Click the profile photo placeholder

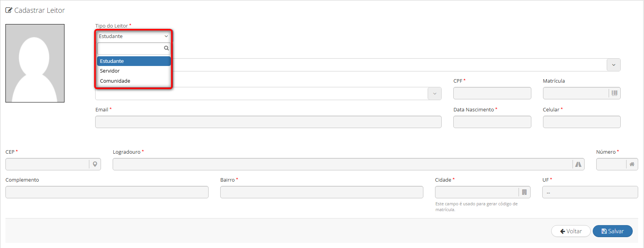coord(35,63)
